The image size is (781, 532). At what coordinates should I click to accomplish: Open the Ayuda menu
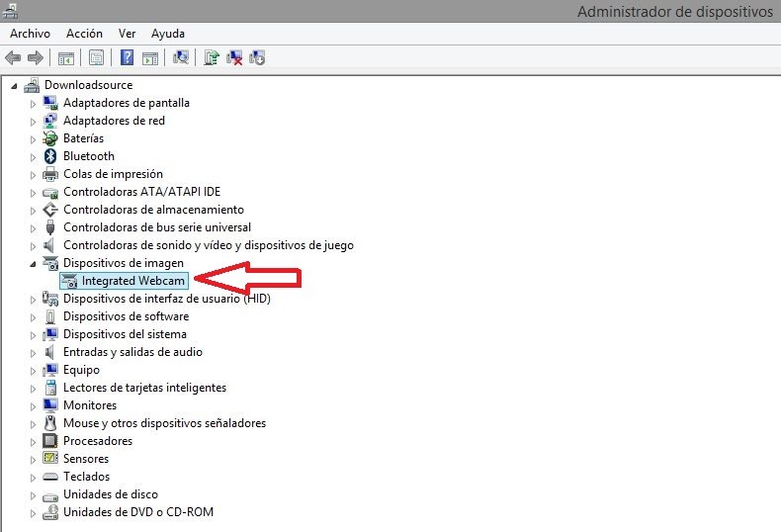[x=168, y=34]
